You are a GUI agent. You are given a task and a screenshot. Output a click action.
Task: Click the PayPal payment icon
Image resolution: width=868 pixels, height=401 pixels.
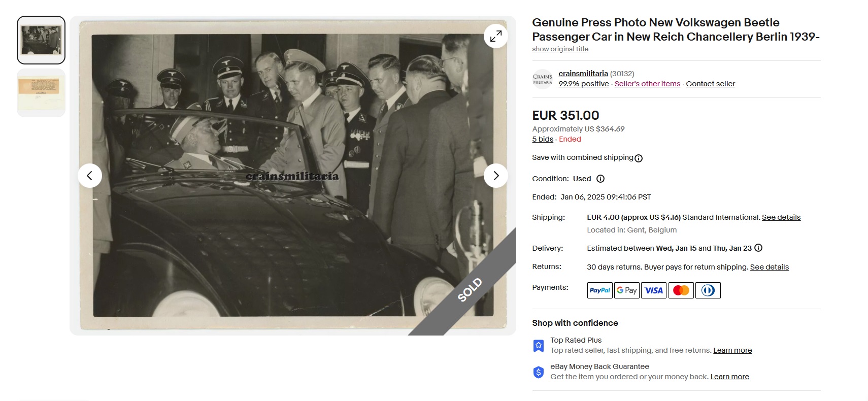pos(600,290)
